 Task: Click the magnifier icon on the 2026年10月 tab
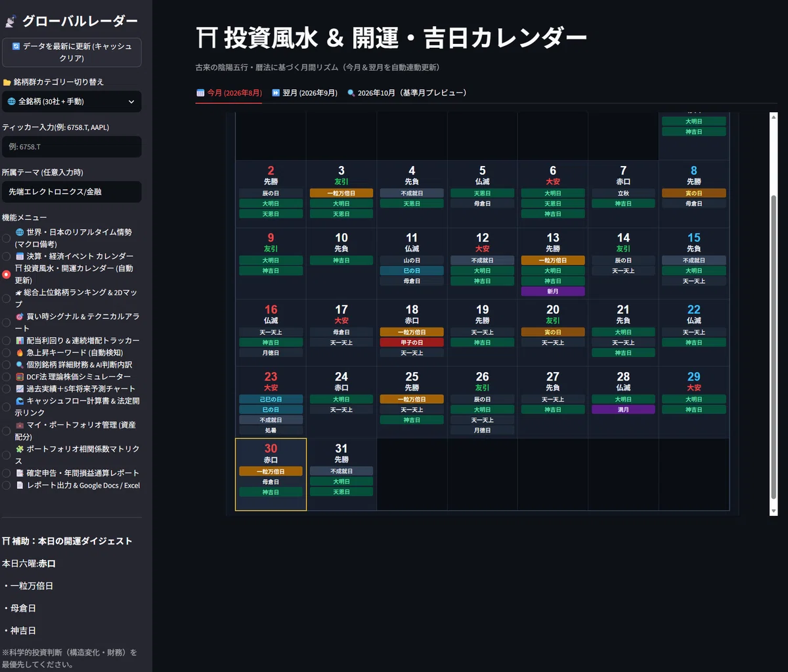(x=351, y=93)
